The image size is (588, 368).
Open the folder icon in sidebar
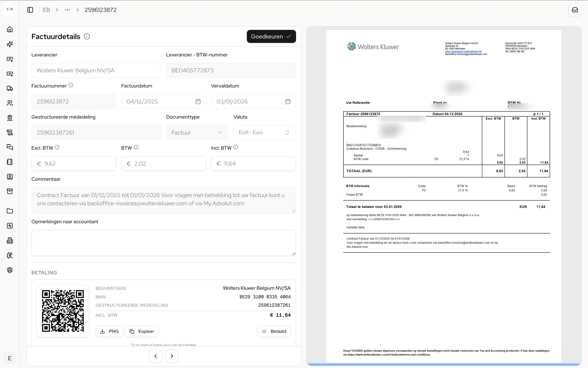[x=10, y=211]
